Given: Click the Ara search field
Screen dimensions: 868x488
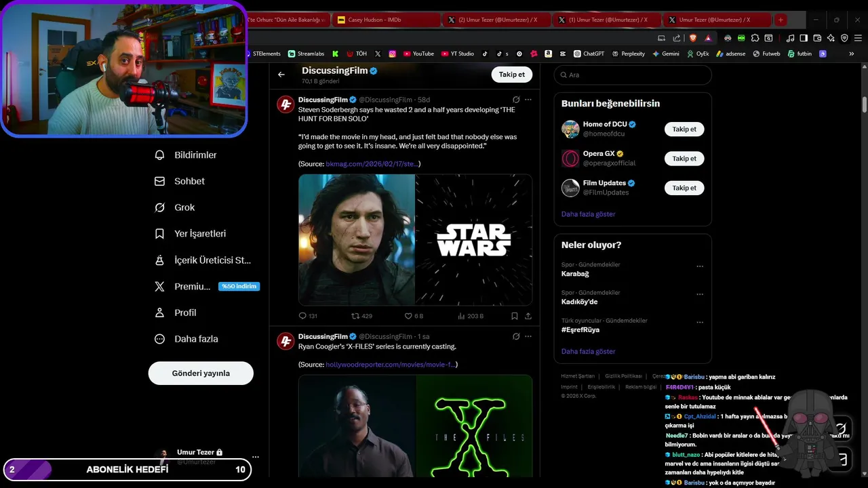Looking at the screenshot, I should pos(633,75).
